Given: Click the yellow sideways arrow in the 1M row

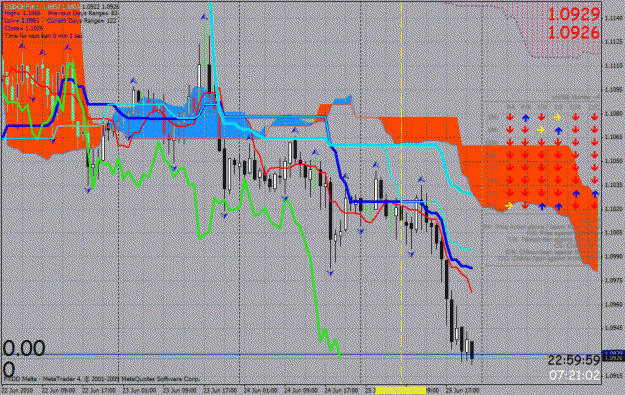Looking at the screenshot, I should pyautogui.click(x=557, y=117).
